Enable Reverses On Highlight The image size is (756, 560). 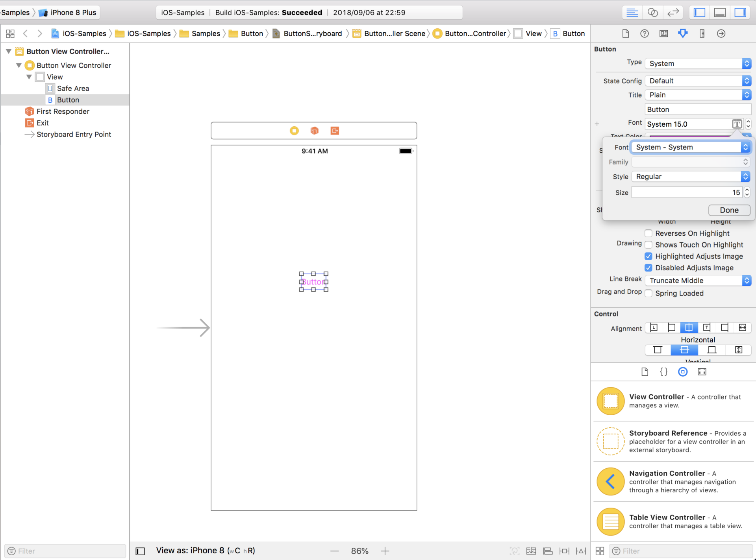coord(649,233)
